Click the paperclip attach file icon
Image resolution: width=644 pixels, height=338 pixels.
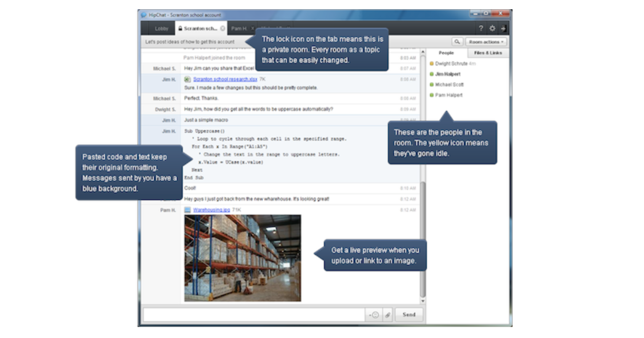388,315
